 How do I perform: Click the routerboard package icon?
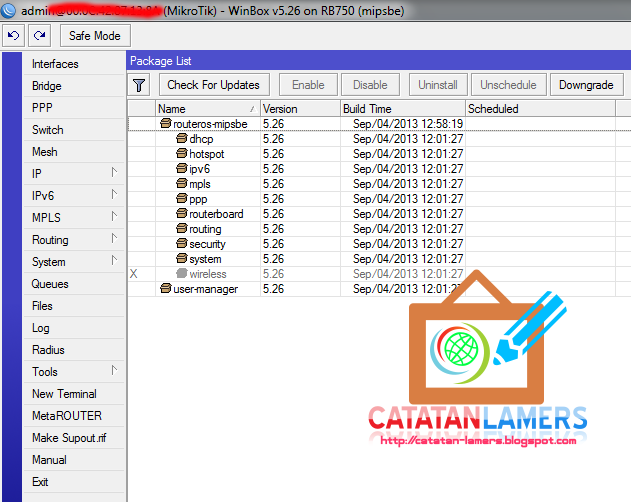click(182, 213)
